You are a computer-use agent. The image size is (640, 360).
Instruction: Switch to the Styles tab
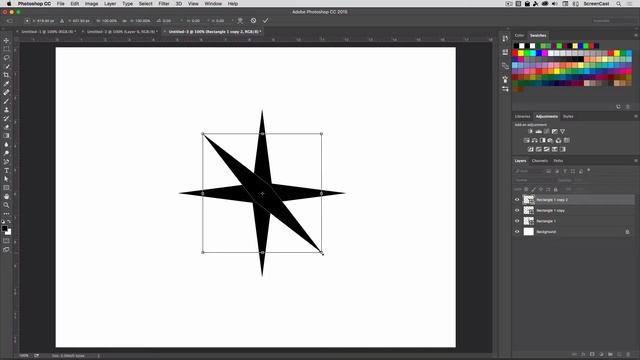tap(568, 116)
